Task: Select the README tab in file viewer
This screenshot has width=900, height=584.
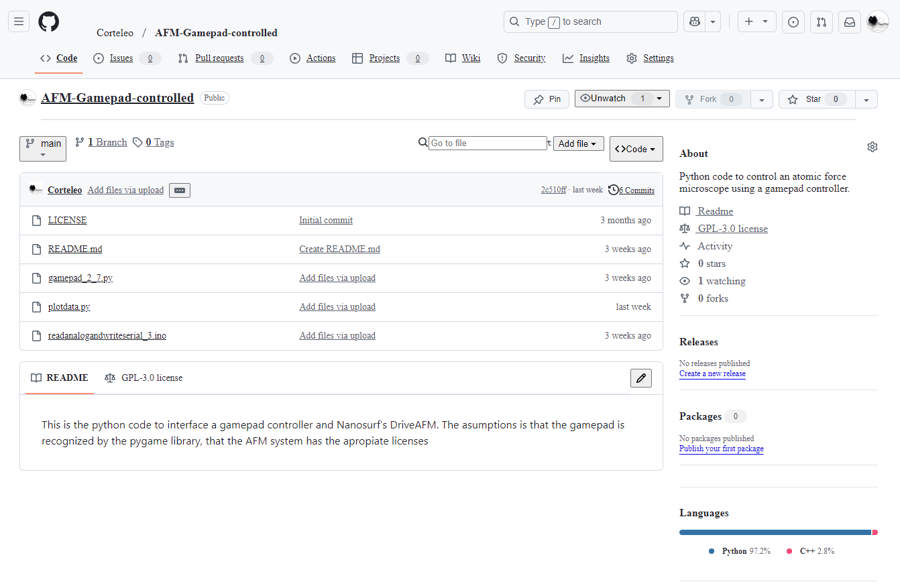Action: point(60,378)
